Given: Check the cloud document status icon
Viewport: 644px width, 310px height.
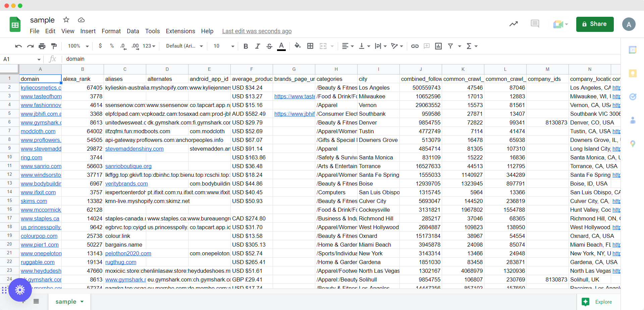Looking at the screenshot, I should pos(81,20).
